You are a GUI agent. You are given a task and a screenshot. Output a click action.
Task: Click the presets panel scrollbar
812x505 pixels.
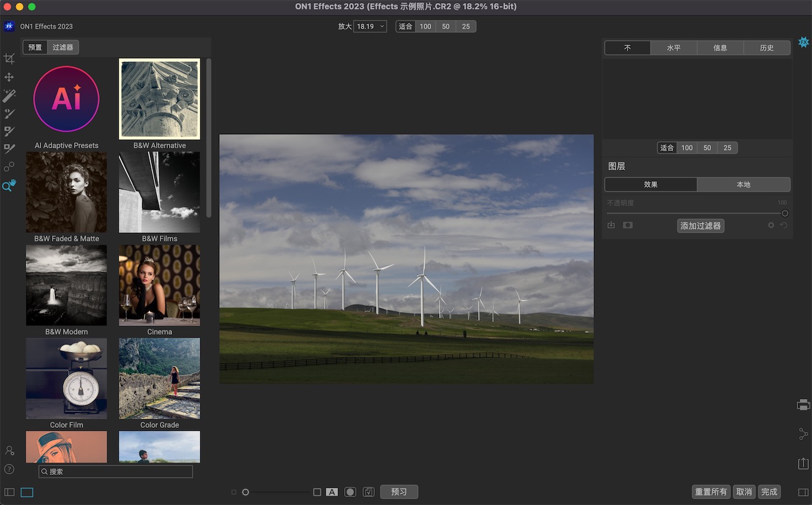pos(209,138)
